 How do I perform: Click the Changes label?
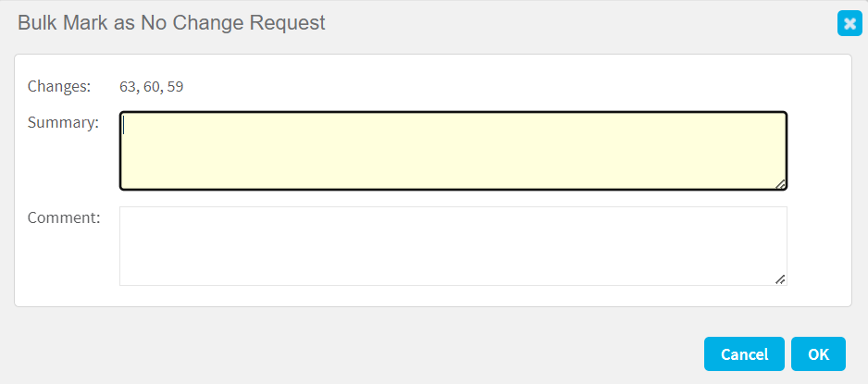[x=59, y=86]
